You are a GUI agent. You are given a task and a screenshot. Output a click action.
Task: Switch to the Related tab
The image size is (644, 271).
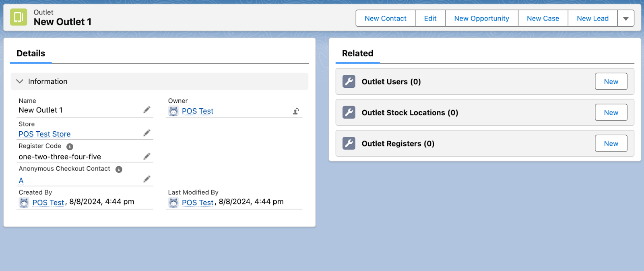357,53
